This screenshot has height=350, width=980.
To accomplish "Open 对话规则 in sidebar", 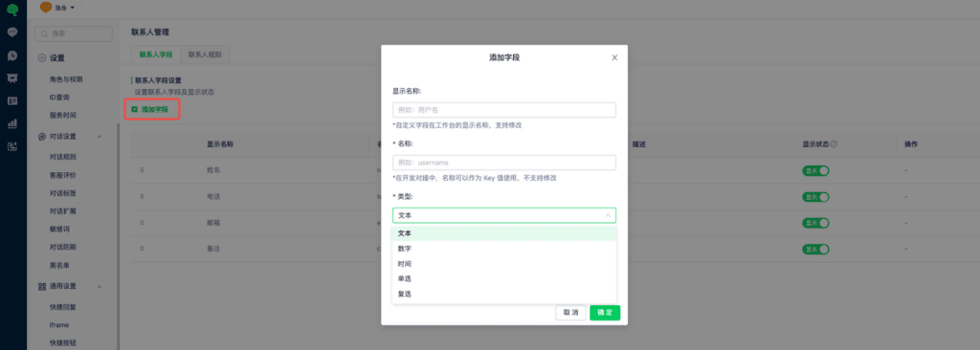I will click(x=62, y=157).
